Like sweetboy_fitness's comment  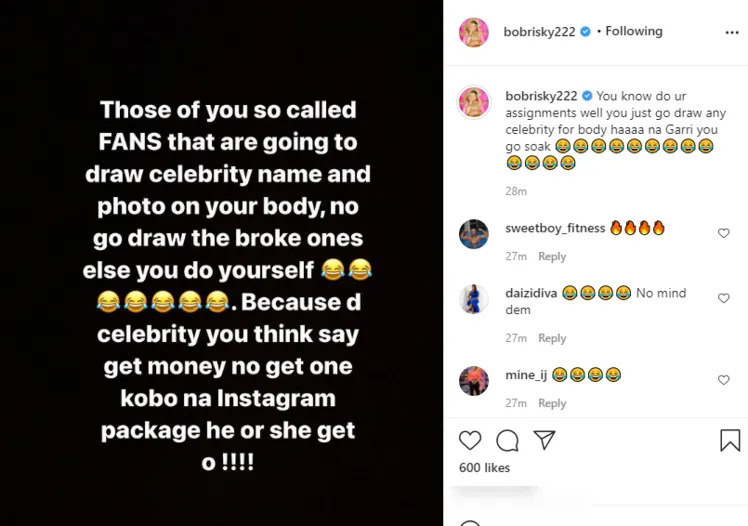tap(724, 233)
